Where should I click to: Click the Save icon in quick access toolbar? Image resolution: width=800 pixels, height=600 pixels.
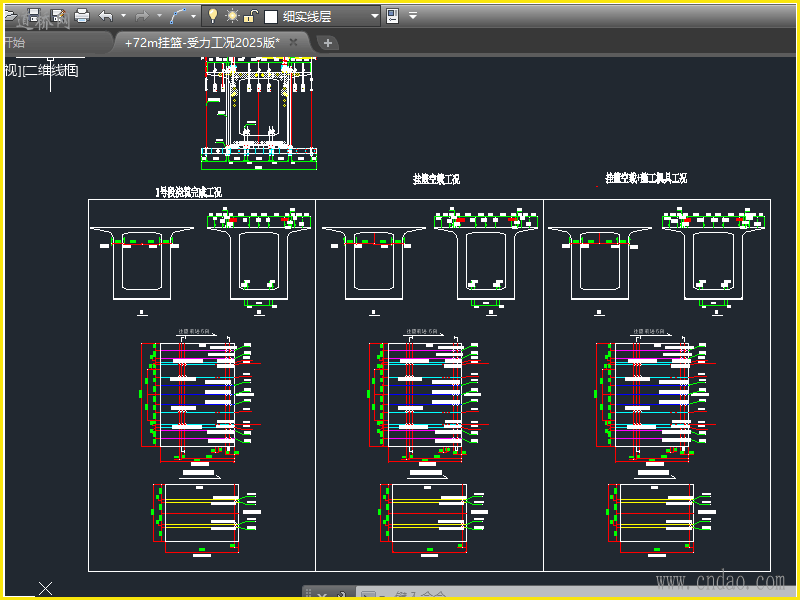pyautogui.click(x=33, y=16)
